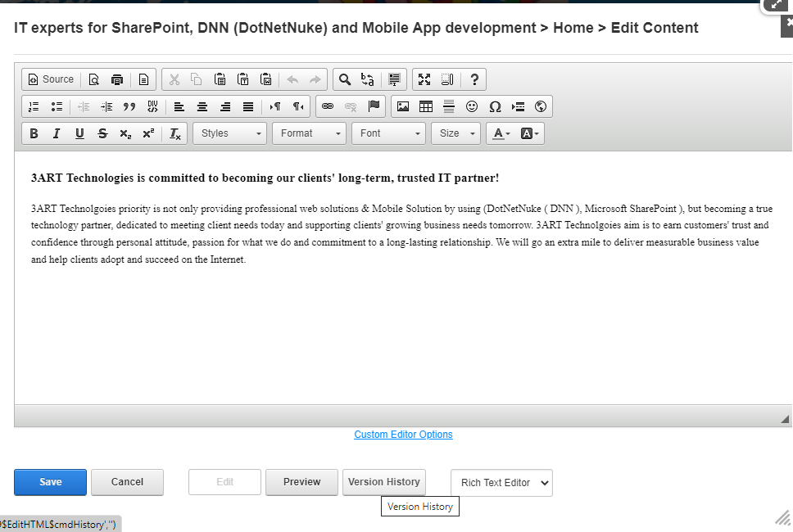The image size is (793, 532).
Task: Click the Custom Editor Options link
Action: point(403,435)
